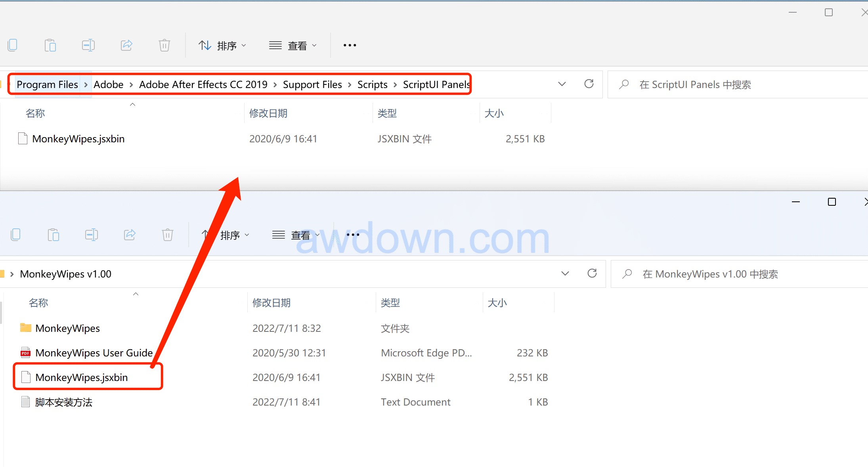Click the copy icon in top window toolbar
868x467 pixels.
pyautogui.click(x=13, y=45)
